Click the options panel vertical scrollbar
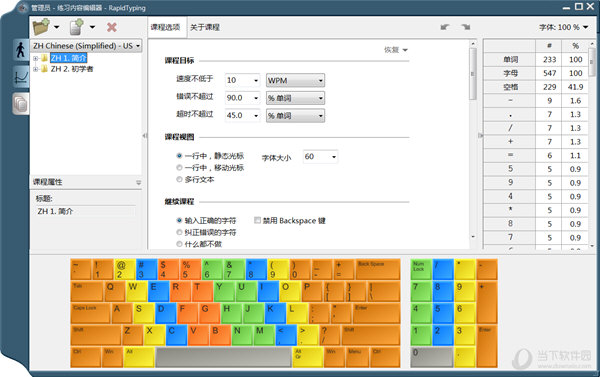The width and height of the screenshot is (600, 377). click(x=473, y=73)
